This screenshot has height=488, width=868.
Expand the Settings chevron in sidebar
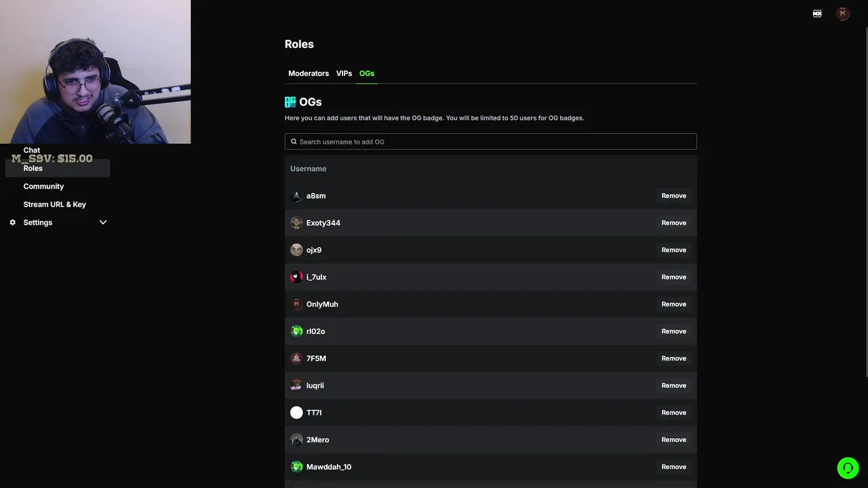103,222
